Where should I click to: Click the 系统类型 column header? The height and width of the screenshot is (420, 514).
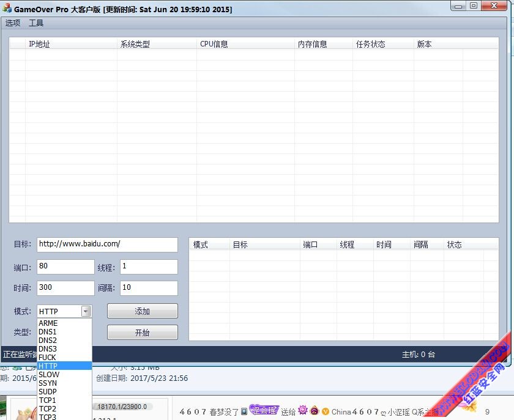157,44
